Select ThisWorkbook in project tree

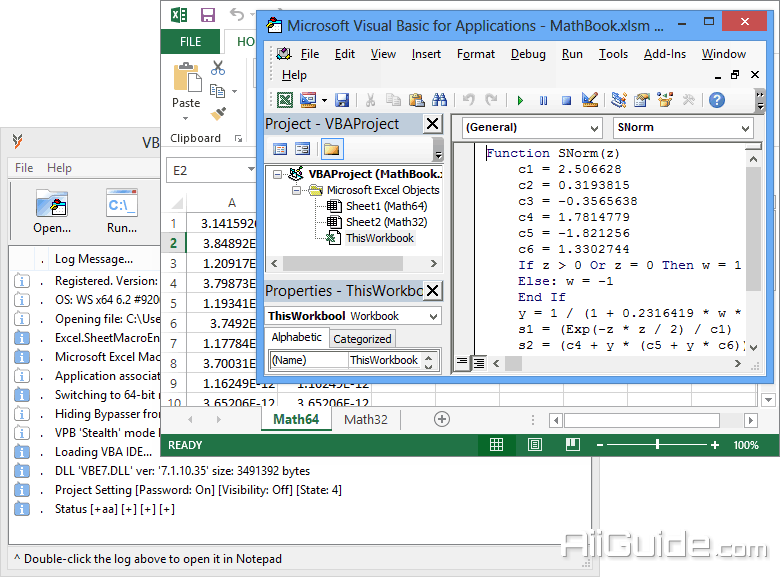tap(380, 238)
